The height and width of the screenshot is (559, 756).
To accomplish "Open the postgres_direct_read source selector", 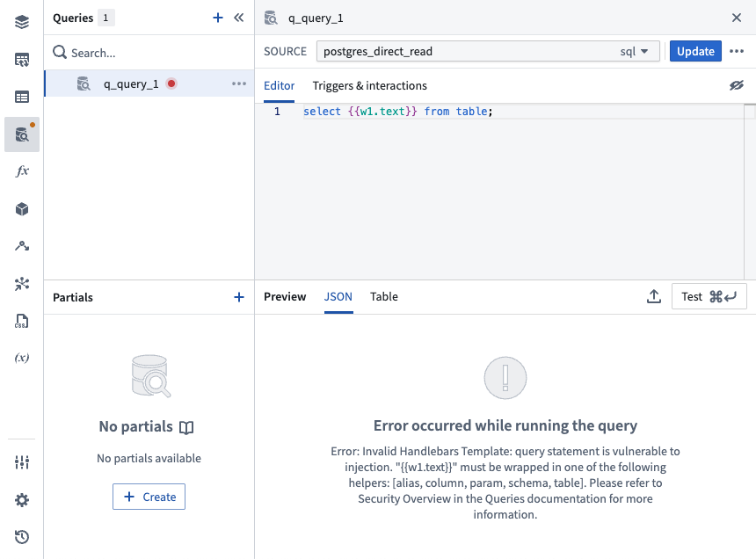I will pos(488,51).
